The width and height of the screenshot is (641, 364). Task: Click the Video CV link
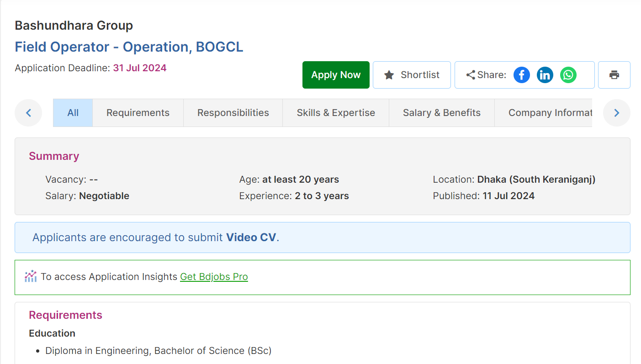pos(251,237)
